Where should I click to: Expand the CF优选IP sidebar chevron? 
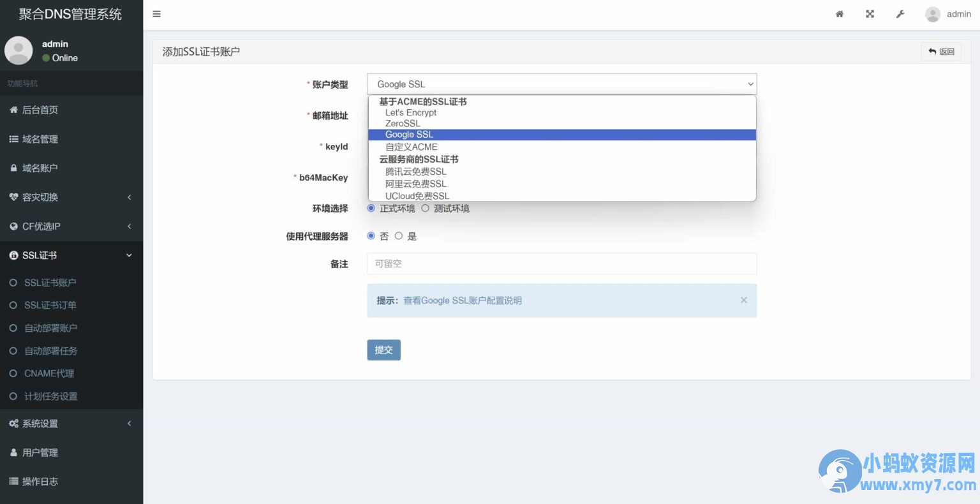tap(129, 226)
